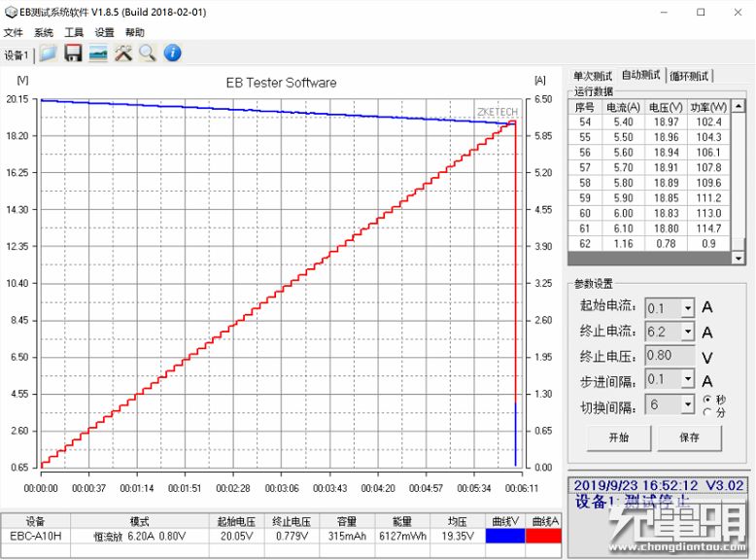Image resolution: width=756 pixels, height=560 pixels.
Task: Click the chart picture export icon
Action: [98, 53]
